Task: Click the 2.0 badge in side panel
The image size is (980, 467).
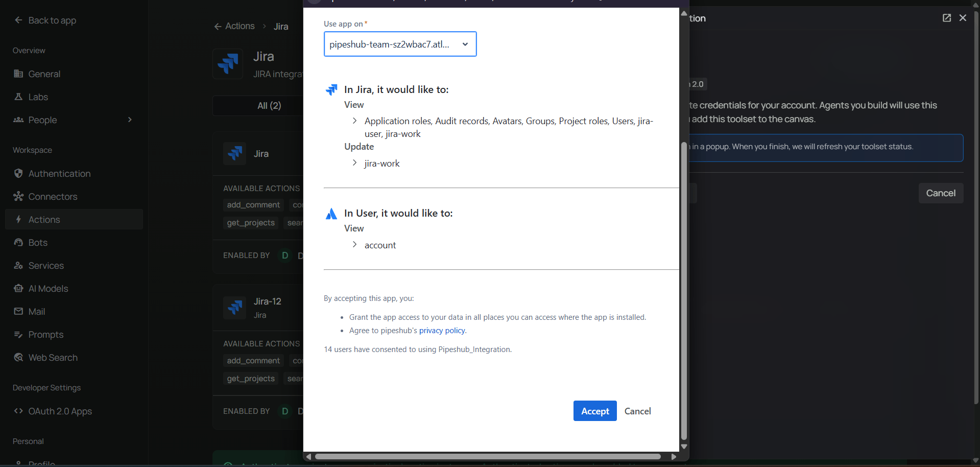Action: [x=698, y=84]
